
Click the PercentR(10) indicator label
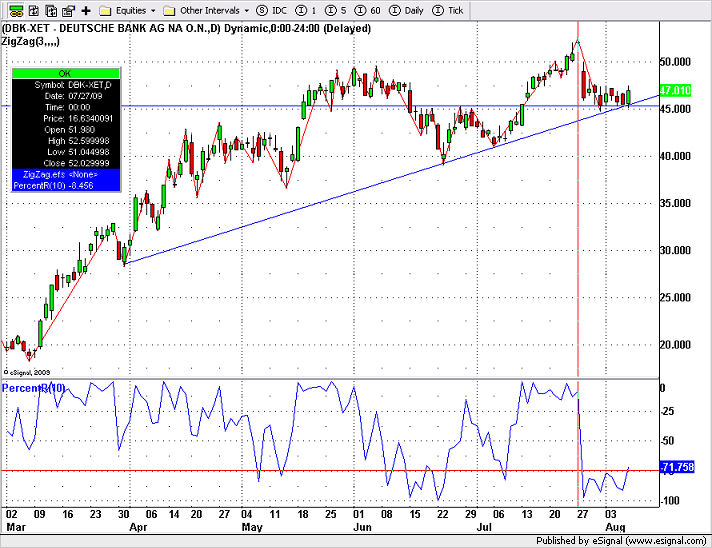click(34, 388)
